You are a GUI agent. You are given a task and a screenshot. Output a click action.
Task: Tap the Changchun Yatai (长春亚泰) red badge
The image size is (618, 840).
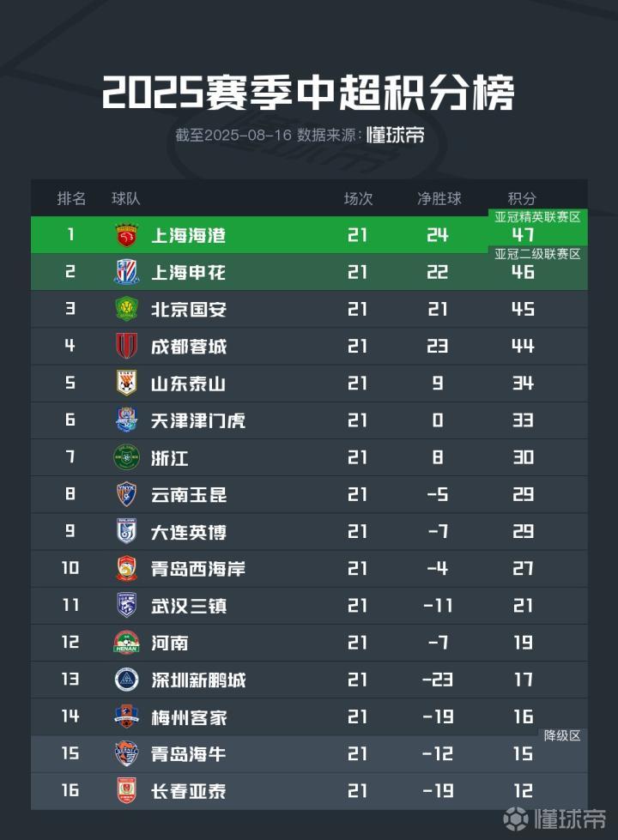126,791
